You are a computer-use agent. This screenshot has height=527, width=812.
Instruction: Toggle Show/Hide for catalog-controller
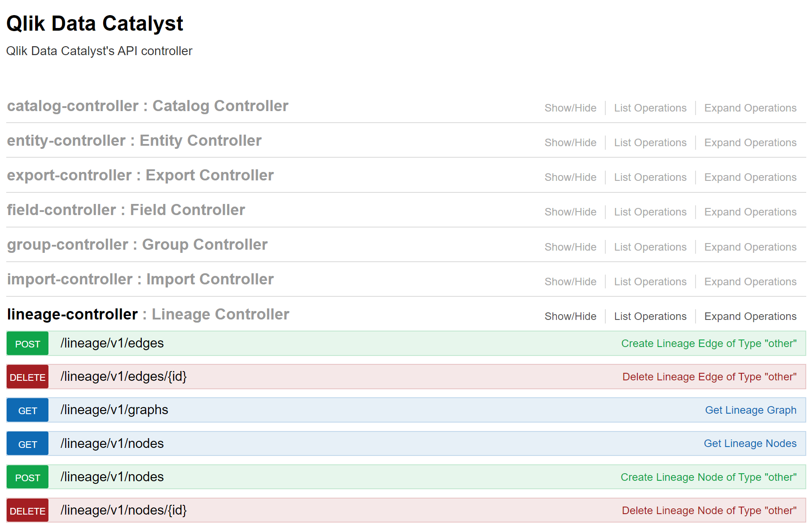click(570, 108)
